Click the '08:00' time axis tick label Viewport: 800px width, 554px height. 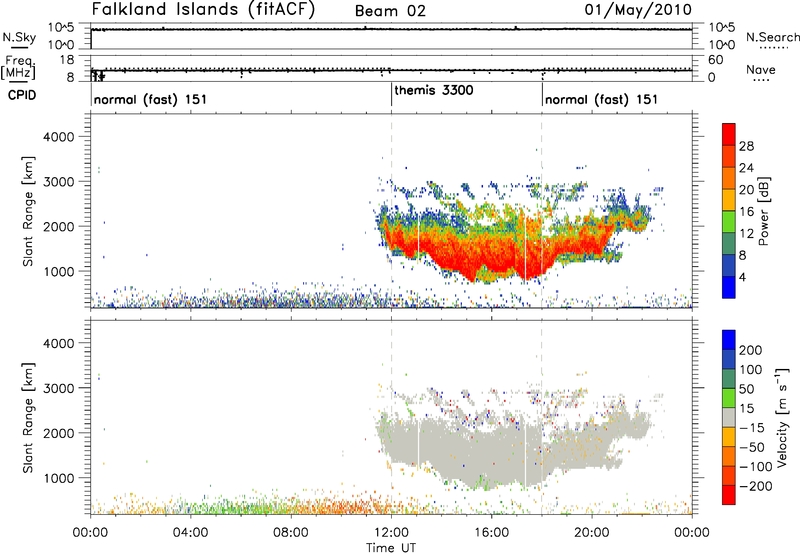(x=291, y=533)
